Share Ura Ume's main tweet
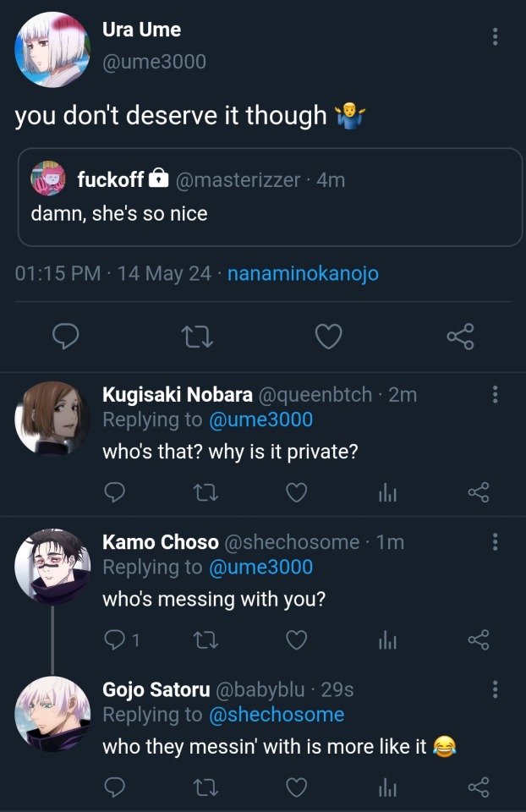The width and height of the screenshot is (526, 812). [460, 337]
